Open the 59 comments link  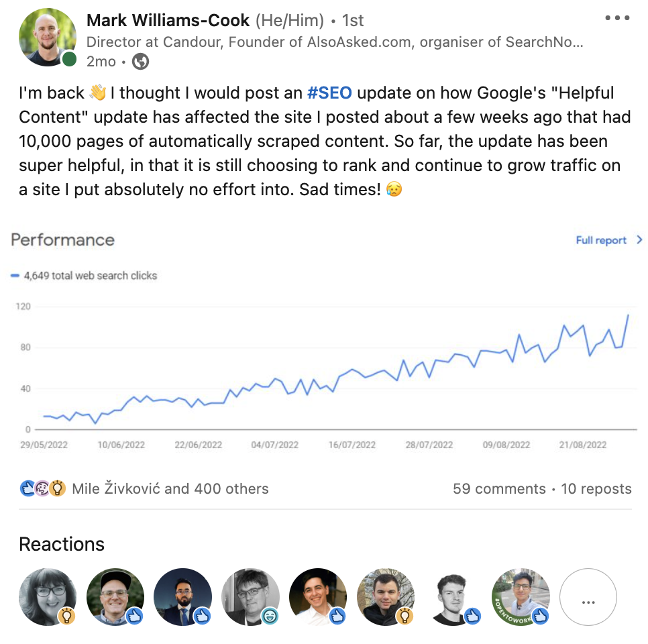(499, 488)
